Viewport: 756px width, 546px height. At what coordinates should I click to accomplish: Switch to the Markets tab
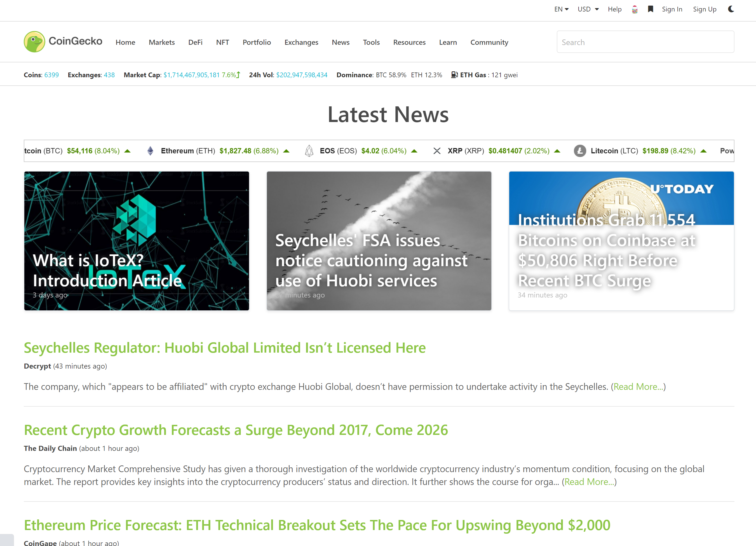pos(162,42)
